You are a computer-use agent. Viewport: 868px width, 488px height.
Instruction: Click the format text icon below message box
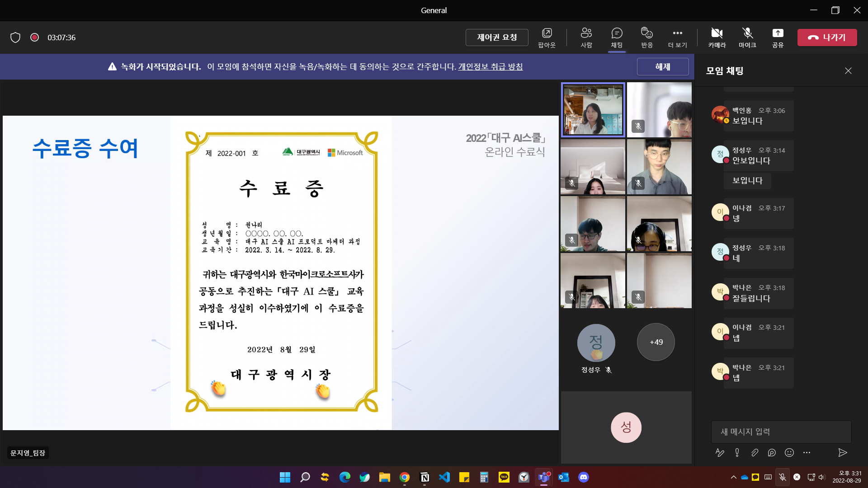(x=720, y=452)
